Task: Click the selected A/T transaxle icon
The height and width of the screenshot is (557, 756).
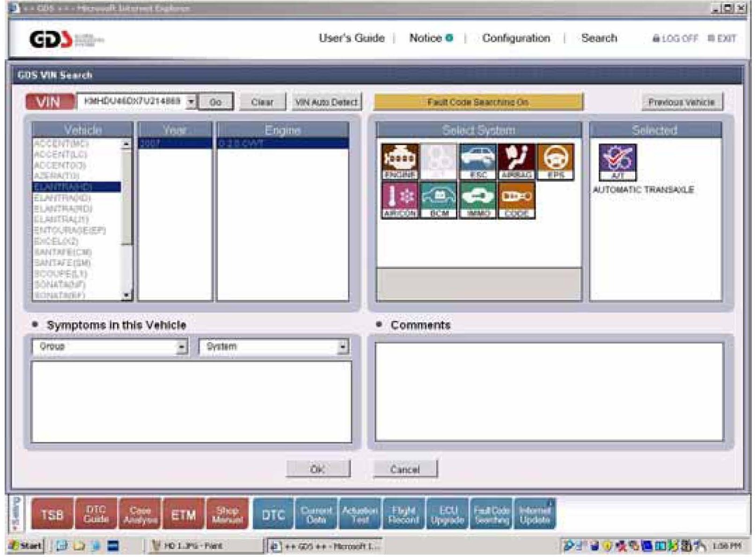Action: (x=617, y=162)
